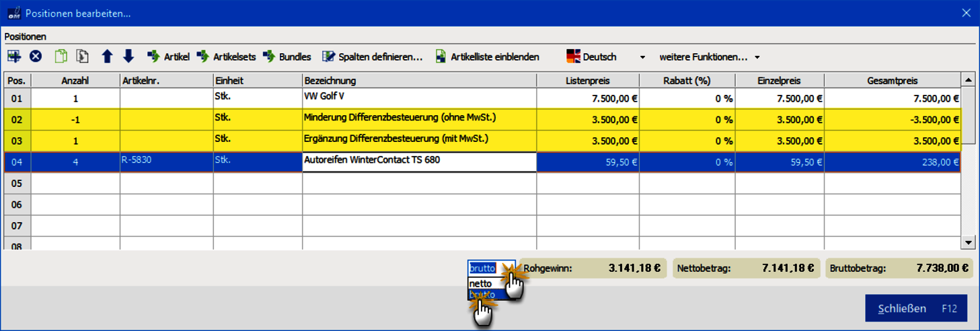Move selected position up arrow
Image resolution: width=980 pixels, height=331 pixels.
tap(107, 57)
